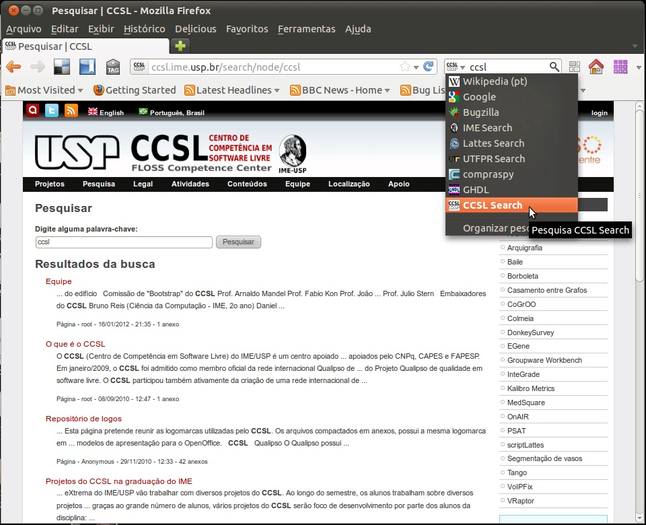Open URL history dropdown arrow

[416, 67]
